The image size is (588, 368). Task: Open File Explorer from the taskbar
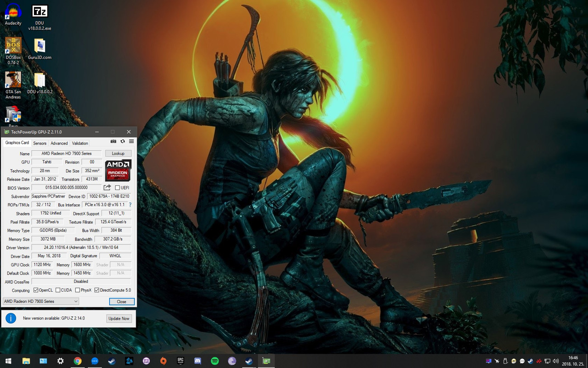coord(26,361)
